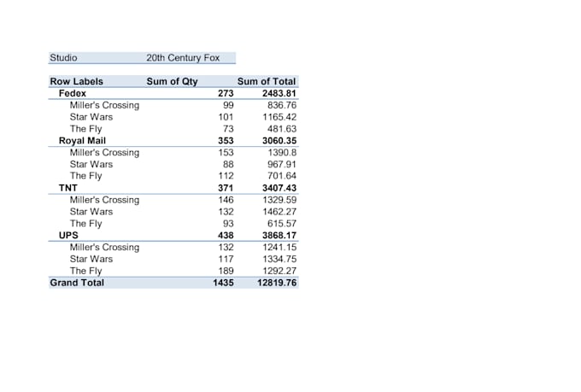
Task: Select the Fedex group row label
Action: point(73,93)
